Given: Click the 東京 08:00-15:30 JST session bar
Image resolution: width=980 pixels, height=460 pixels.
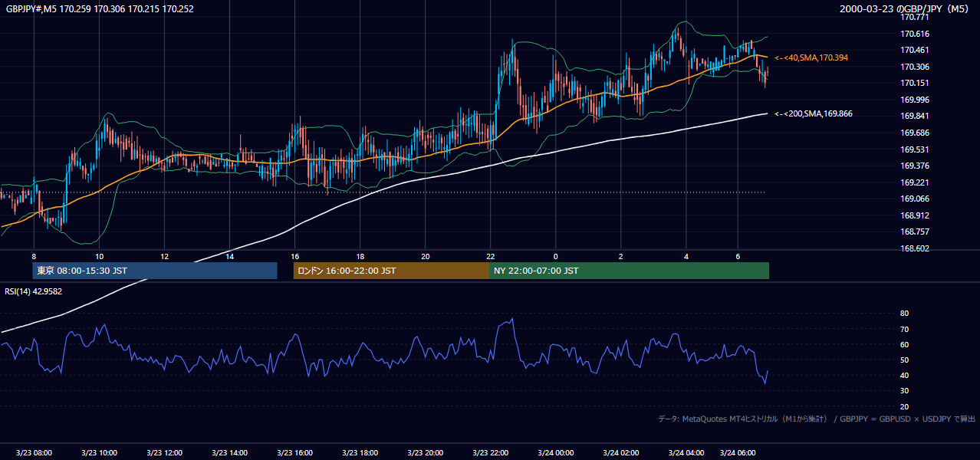Looking at the screenshot, I should tap(154, 271).
